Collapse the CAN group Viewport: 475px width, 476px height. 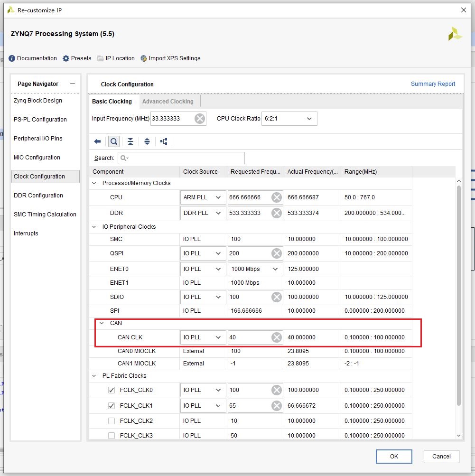(102, 323)
